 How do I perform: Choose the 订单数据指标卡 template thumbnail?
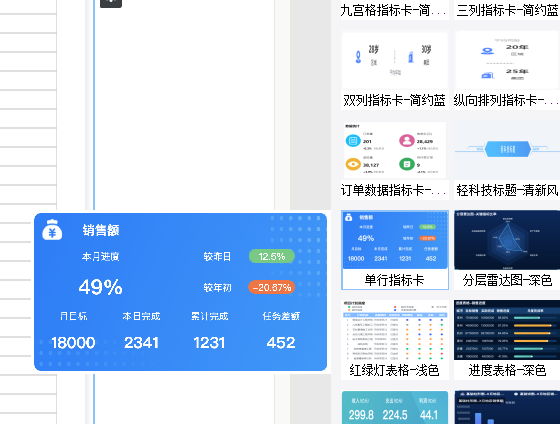tap(395, 150)
